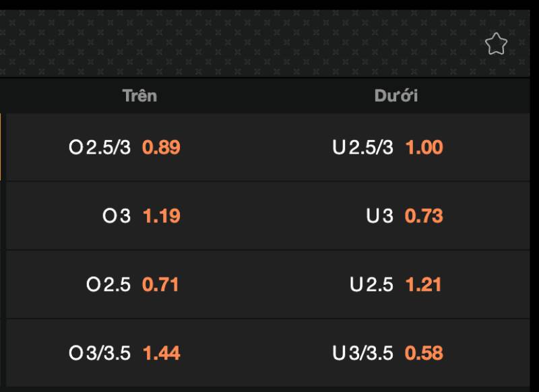Pick the 1.00 odds for U2.5/3

(424, 148)
